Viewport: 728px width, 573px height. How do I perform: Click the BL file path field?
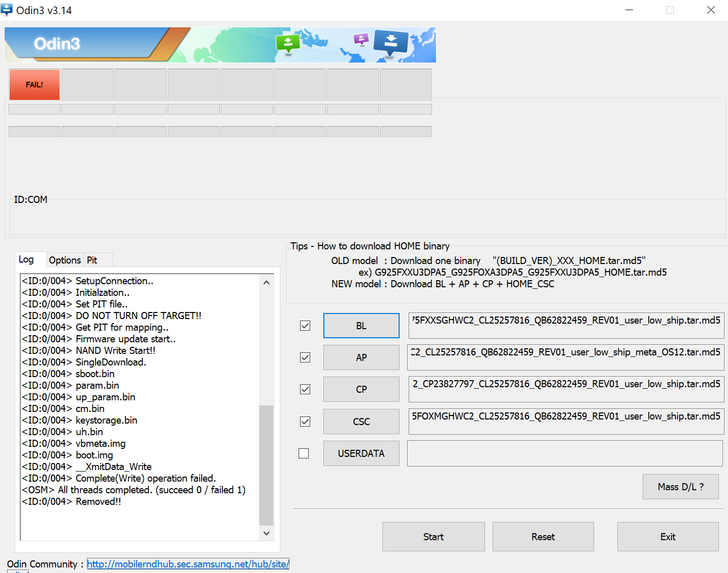[566, 326]
